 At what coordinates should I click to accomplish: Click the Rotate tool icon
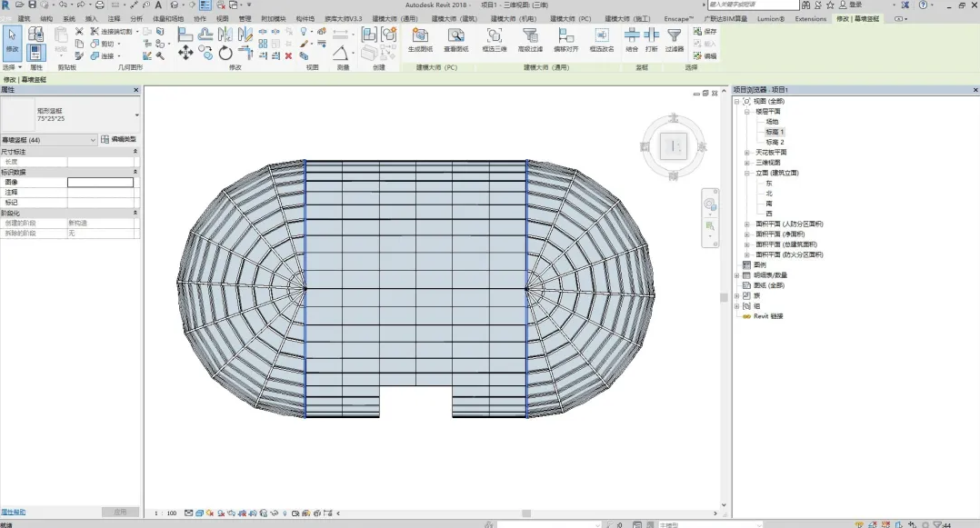point(225,54)
